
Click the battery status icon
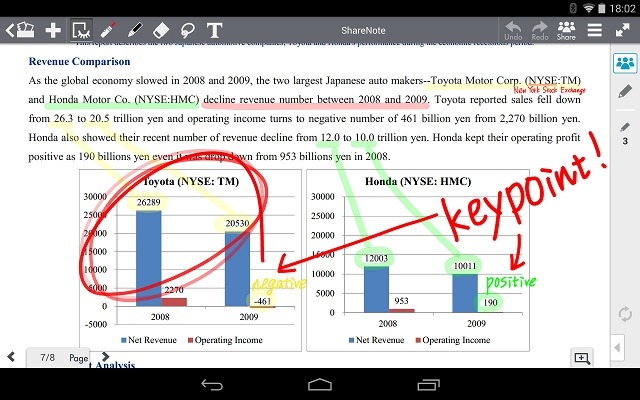602,8
